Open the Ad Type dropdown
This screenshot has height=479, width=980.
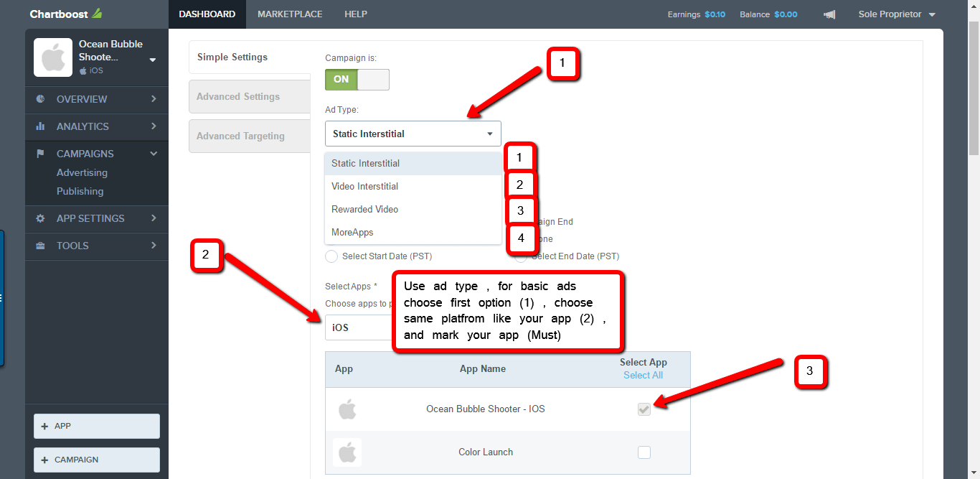[413, 134]
